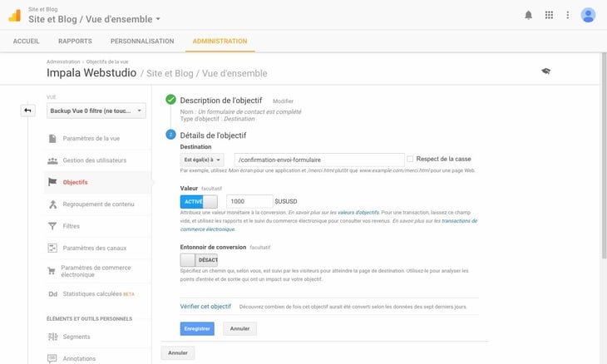Open the Est égal(e) à dropdown
607x364 pixels.
coord(202,160)
